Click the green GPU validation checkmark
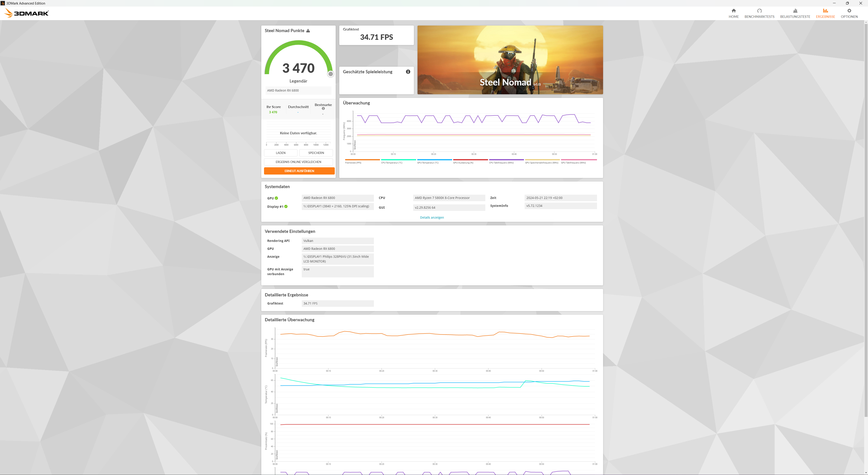Screen dimensions: 868x475 click(x=276, y=198)
